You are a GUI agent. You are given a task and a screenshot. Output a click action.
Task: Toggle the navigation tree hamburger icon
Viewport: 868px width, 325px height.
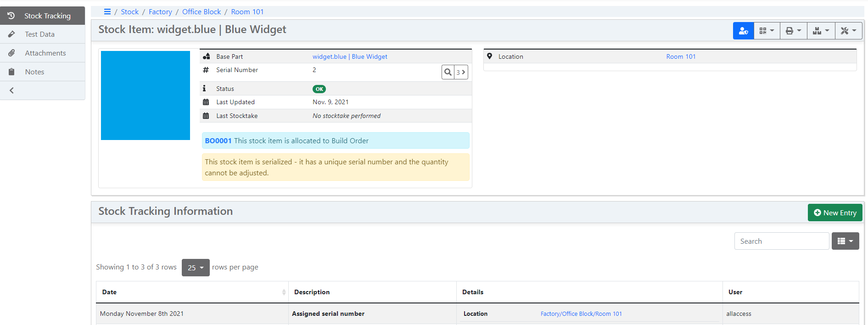107,12
